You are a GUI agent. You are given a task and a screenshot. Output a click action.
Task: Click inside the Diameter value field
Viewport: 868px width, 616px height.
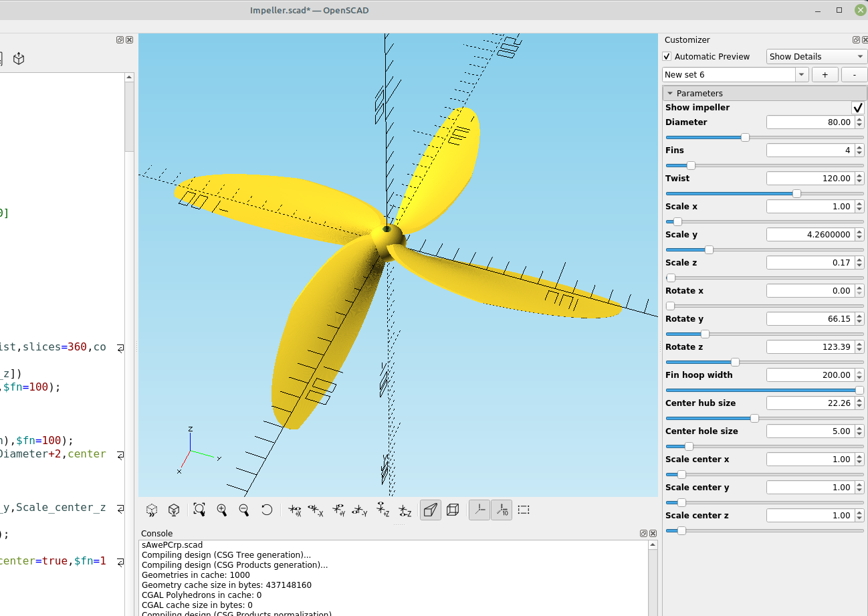point(809,122)
